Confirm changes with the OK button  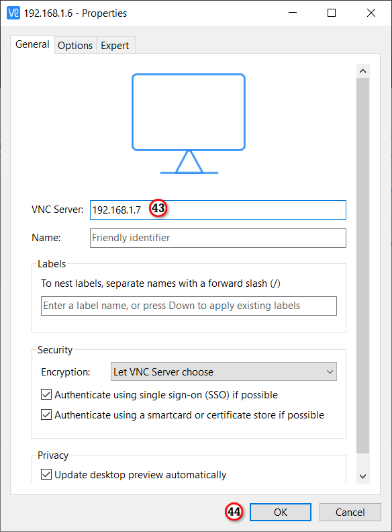coord(281,512)
